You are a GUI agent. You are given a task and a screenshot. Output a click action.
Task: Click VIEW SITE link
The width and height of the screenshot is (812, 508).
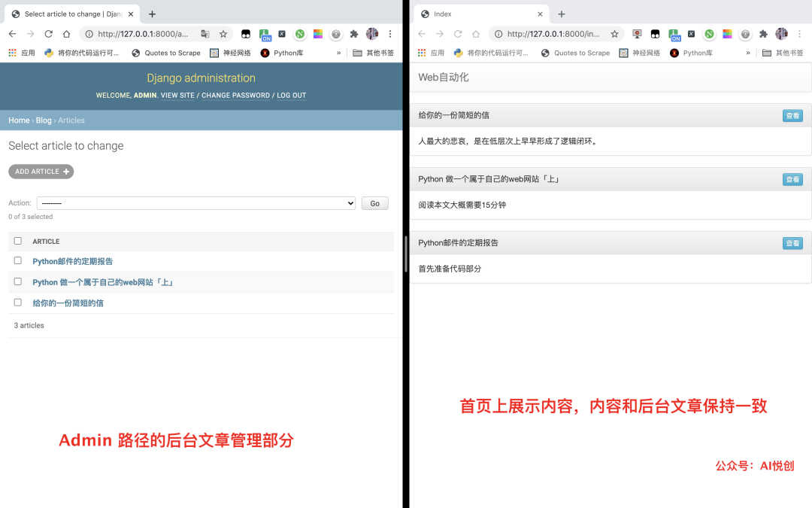(x=177, y=96)
